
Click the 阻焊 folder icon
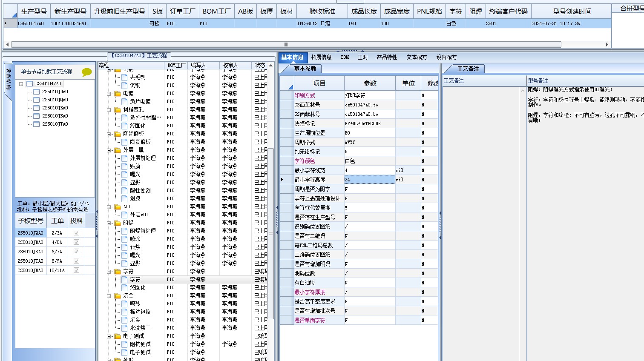tap(118, 223)
